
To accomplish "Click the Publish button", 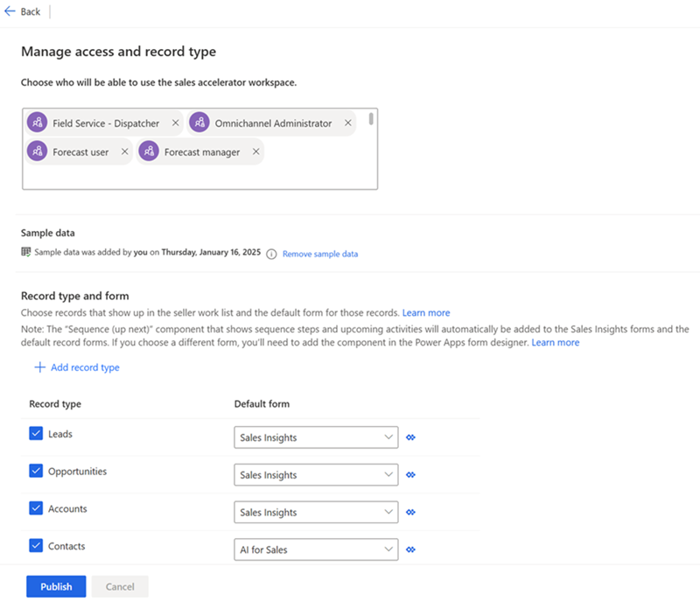I will (56, 586).
